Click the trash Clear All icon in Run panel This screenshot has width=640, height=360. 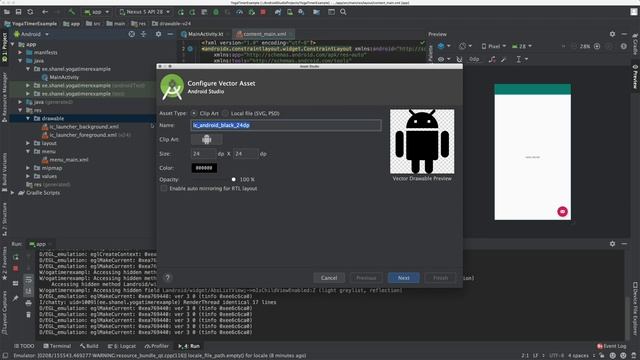(28, 315)
